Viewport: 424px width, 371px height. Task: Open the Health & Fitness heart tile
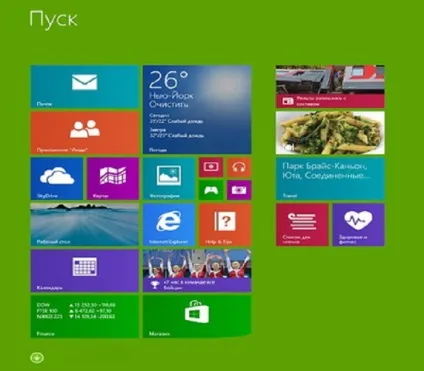point(358,225)
